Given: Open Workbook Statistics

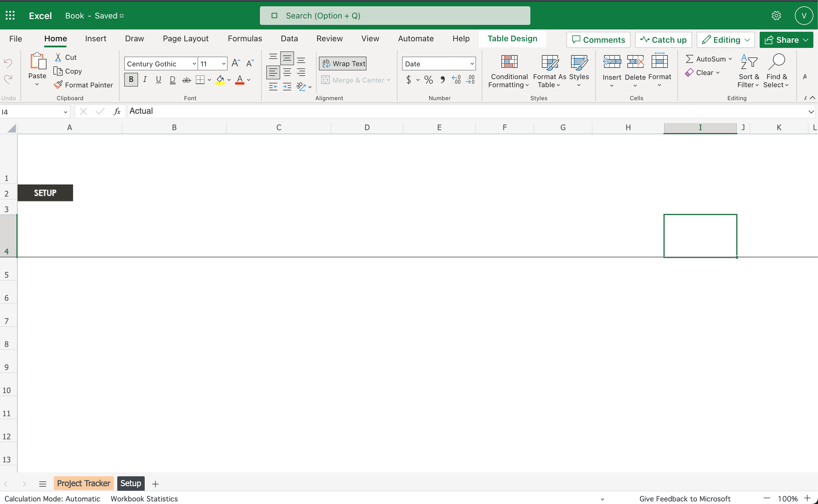Looking at the screenshot, I should coord(144,499).
